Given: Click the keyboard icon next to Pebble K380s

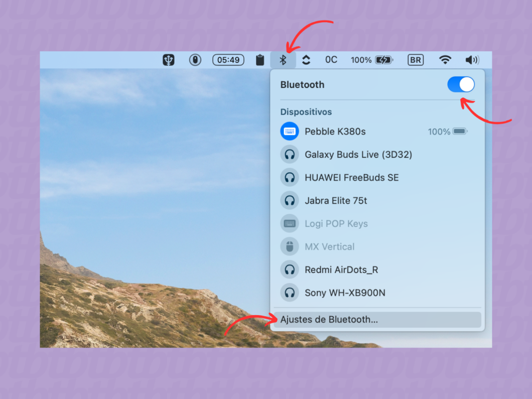Looking at the screenshot, I should [290, 131].
